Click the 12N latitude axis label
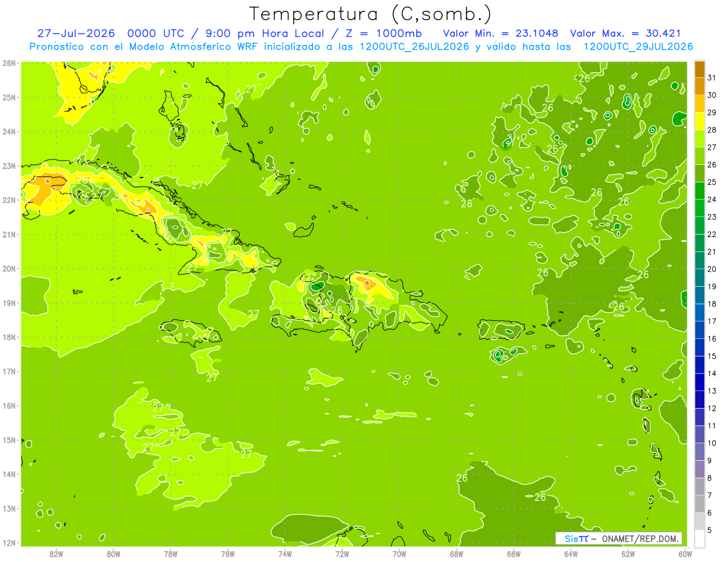The image size is (728, 562). pos(9,543)
